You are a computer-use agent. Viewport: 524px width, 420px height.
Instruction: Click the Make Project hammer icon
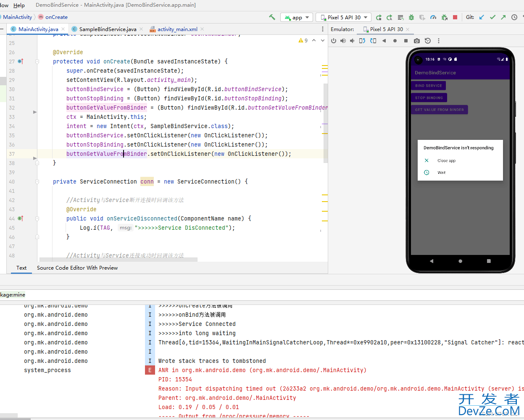pos(272,17)
